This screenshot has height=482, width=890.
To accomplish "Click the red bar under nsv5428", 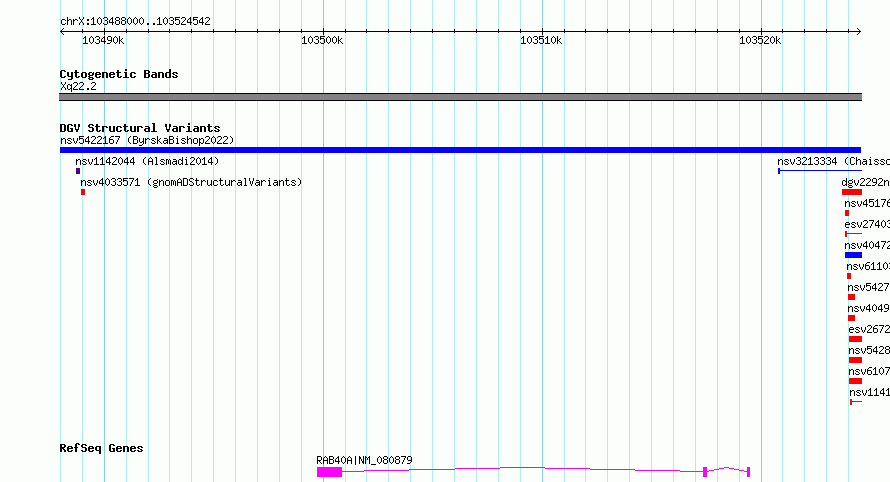I will tap(855, 360).
